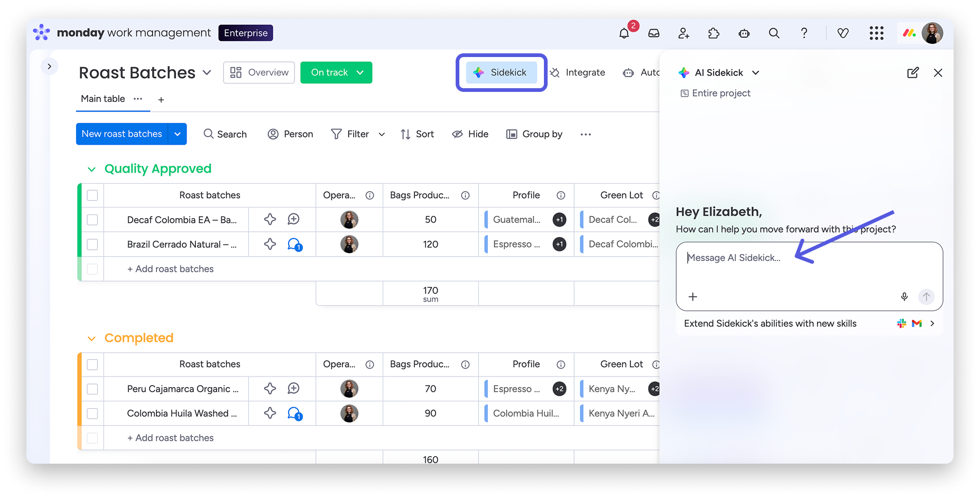Open AI Sidekick title dropdown
Viewport: 980px width, 498px height.
tap(755, 73)
